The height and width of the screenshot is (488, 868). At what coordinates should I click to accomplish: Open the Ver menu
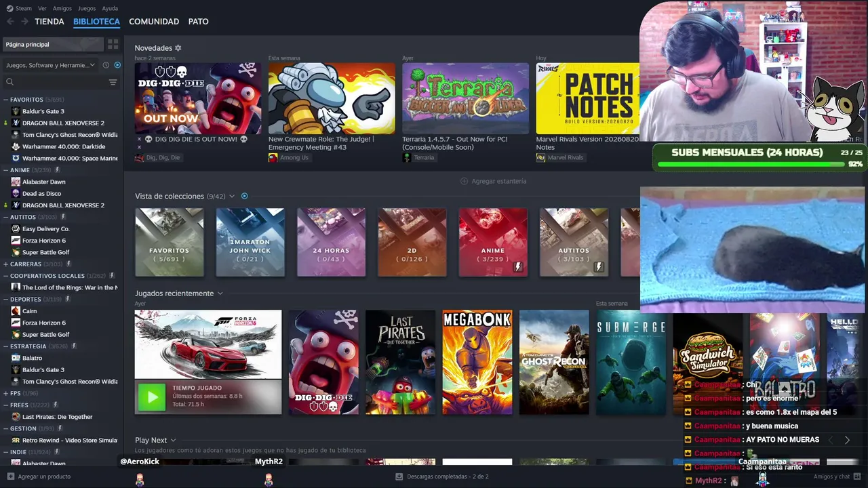pos(42,8)
